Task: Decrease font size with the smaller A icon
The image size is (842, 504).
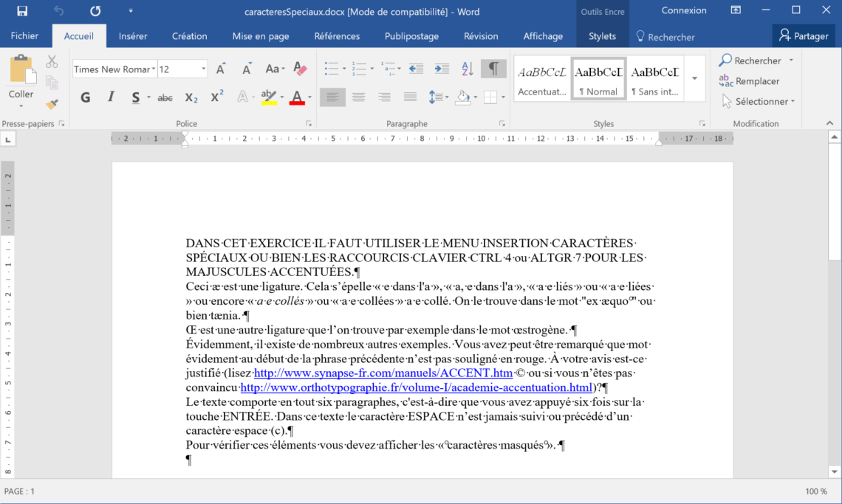Action: coord(247,69)
